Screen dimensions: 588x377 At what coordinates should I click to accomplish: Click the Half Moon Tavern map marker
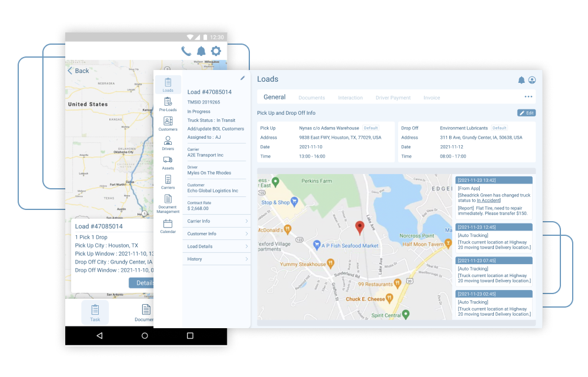coord(447,243)
